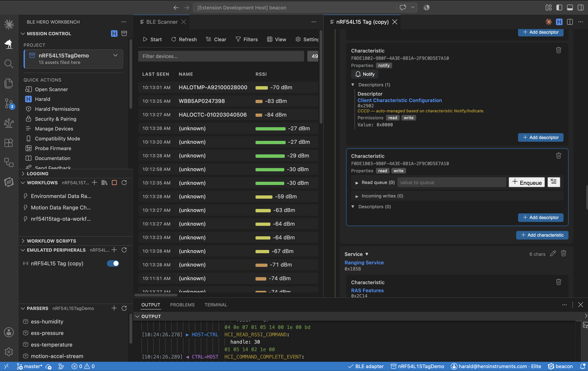Viewport: 588px width, 371px height.
Task: Collapse the Ranging Service section triangle
Action: 367,254
